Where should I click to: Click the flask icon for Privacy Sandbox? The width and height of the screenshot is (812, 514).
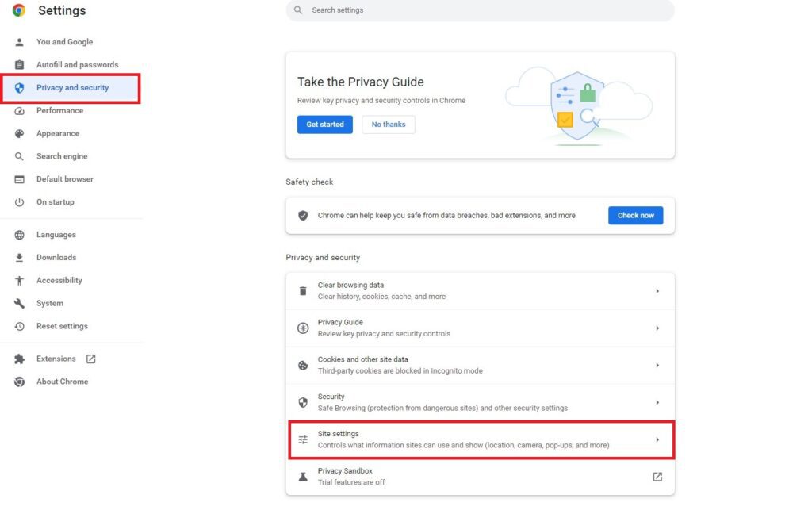point(303,477)
